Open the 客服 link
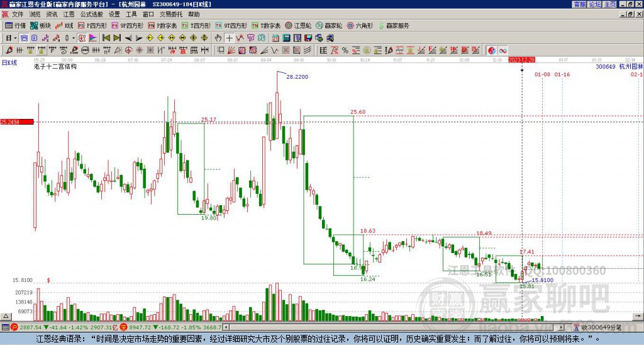The height and width of the screenshot is (345, 644). (x=579, y=4)
